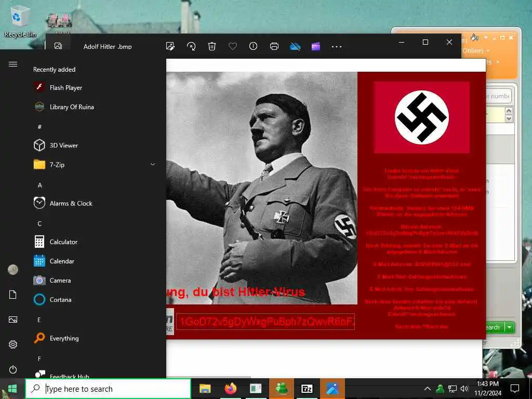
Task: Click the green Search button in messenger
Action: click(x=495, y=327)
